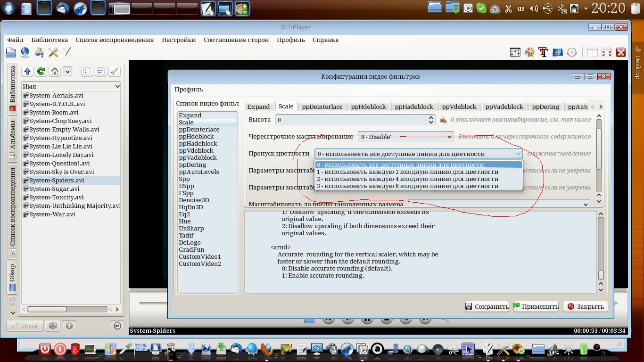Screen dimensions: 644x362
Task: Select option 1 каждую 2 входную линию
Action: (x=419, y=172)
